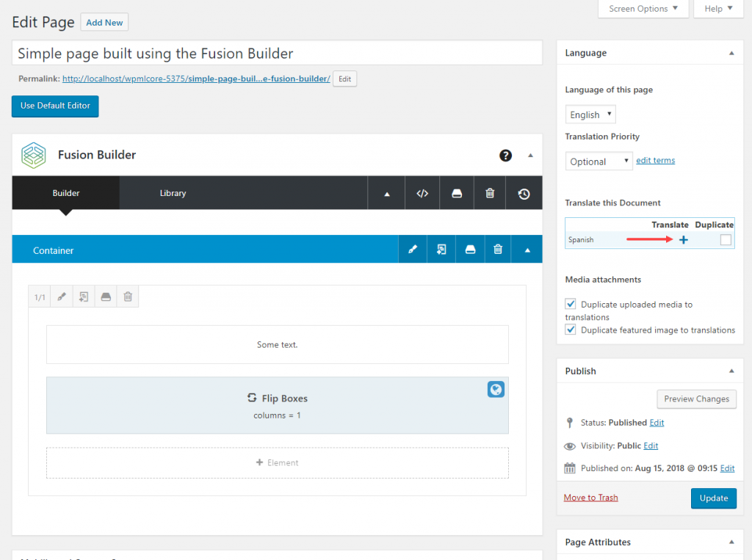Image resolution: width=752 pixels, height=560 pixels.
Task: Collapse the Fusion Builder panel
Action: coord(530,156)
